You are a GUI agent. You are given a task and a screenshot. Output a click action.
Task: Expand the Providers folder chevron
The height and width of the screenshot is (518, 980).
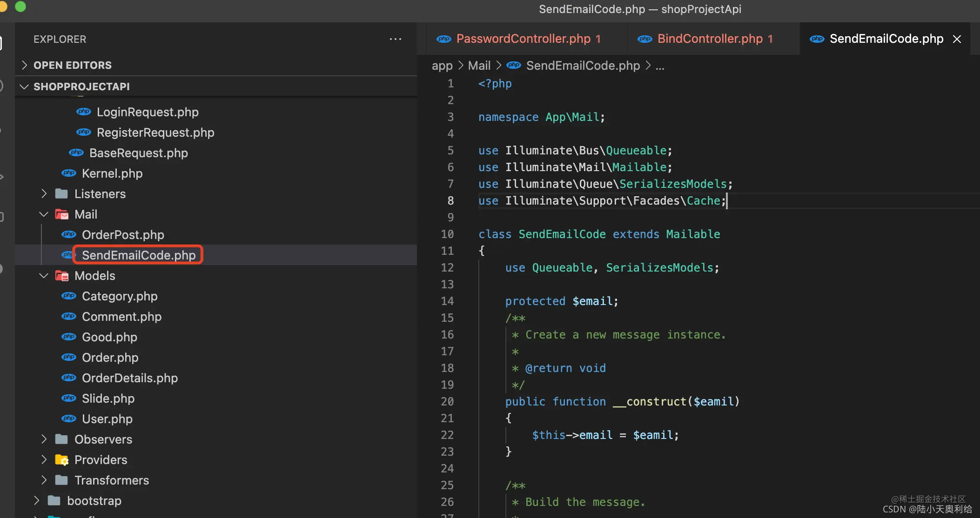(x=44, y=460)
